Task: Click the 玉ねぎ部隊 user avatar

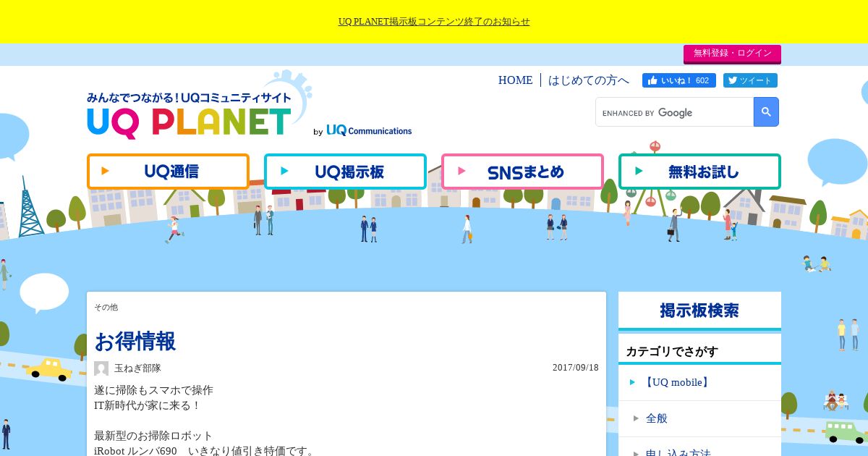Action: pyautogui.click(x=101, y=368)
